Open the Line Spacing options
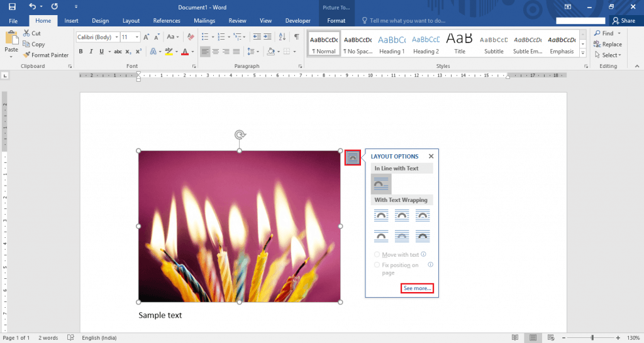Viewport: 644px width, 343px height. point(253,52)
